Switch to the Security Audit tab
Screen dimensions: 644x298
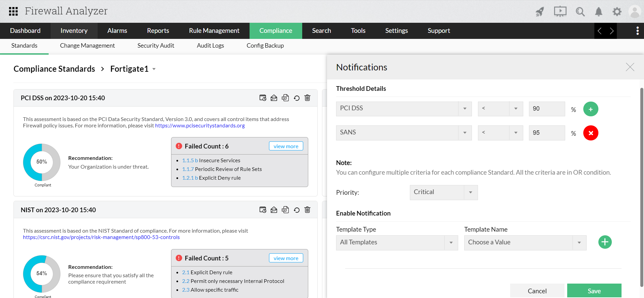156,46
